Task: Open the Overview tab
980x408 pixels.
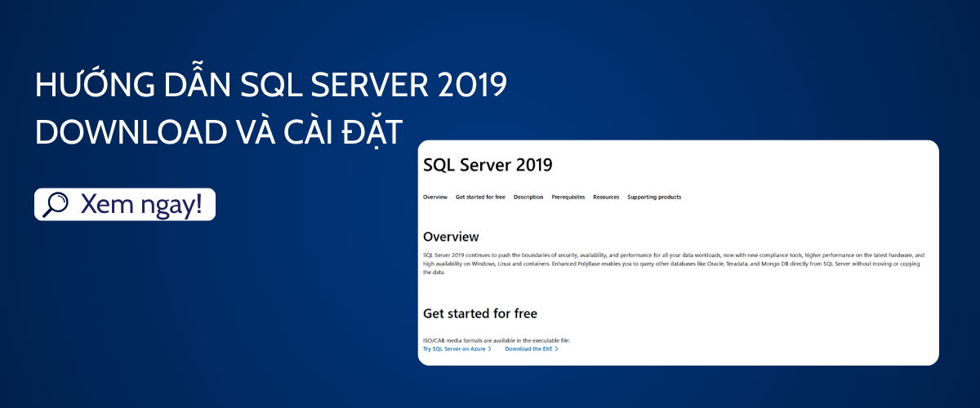Action: tap(435, 197)
